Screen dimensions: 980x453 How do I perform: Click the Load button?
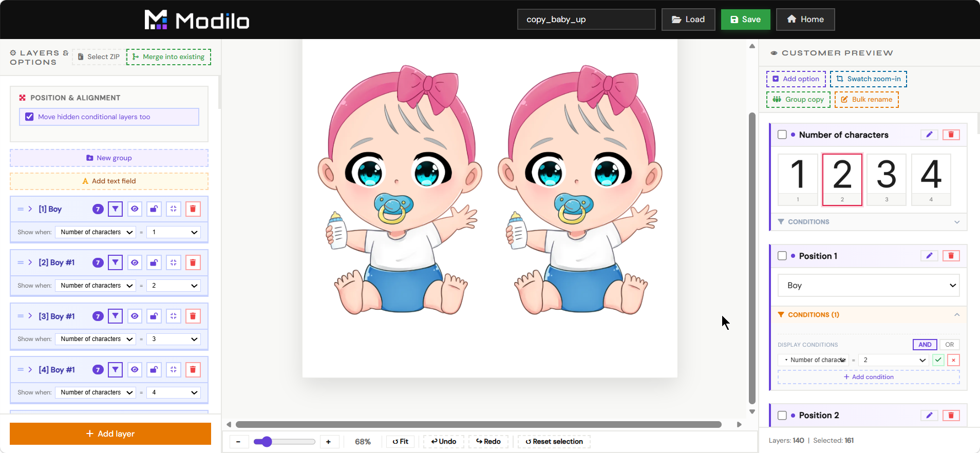tap(688, 20)
